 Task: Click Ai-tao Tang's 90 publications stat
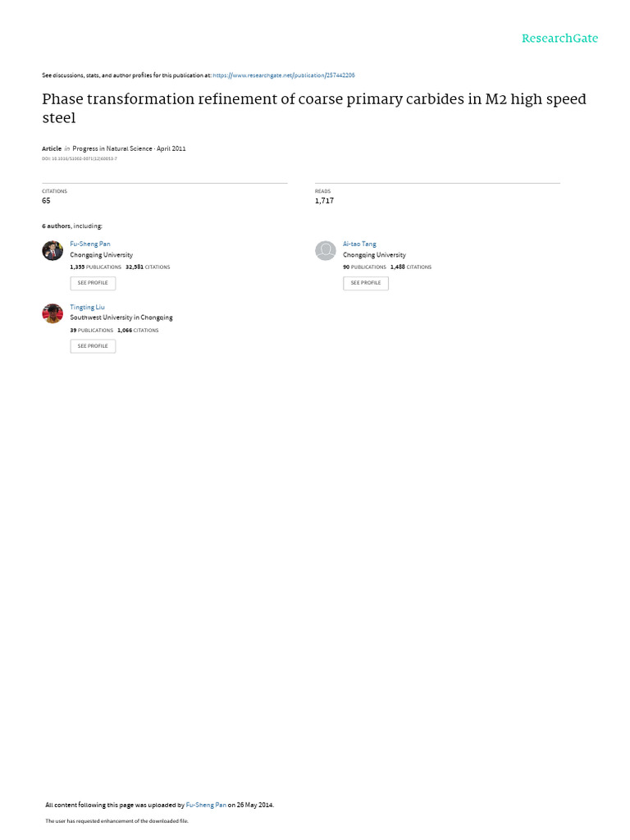(x=364, y=267)
